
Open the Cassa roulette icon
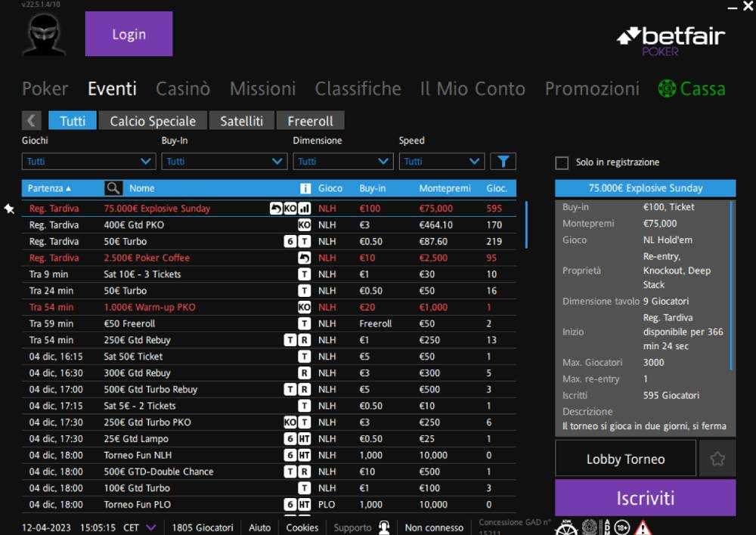(x=668, y=88)
